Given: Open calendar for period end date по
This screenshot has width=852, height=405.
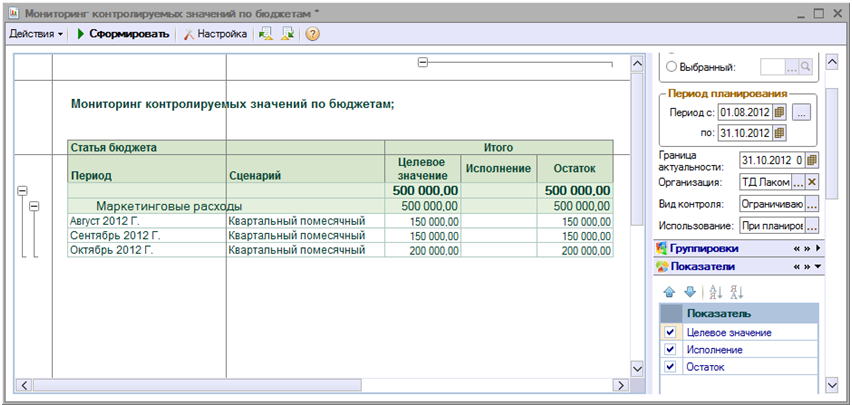Looking at the screenshot, I should tap(780, 133).
